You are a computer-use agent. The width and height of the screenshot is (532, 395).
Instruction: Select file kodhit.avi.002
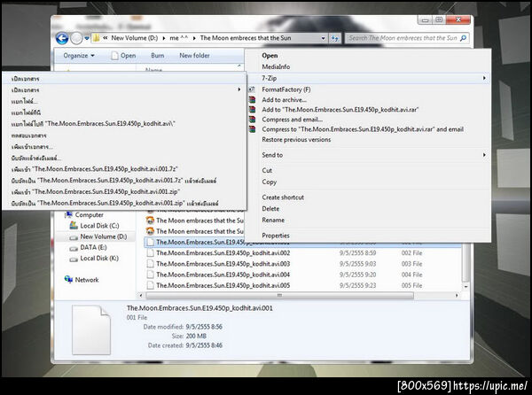click(x=223, y=253)
